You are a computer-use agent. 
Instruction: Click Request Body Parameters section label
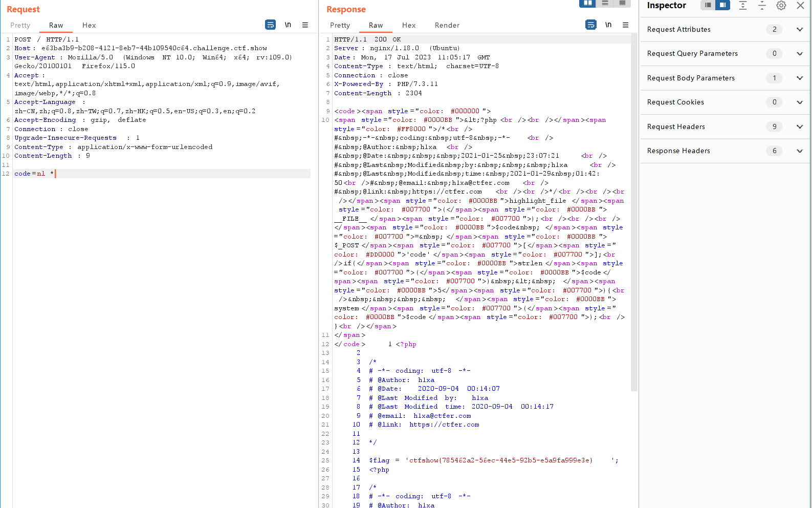click(691, 78)
